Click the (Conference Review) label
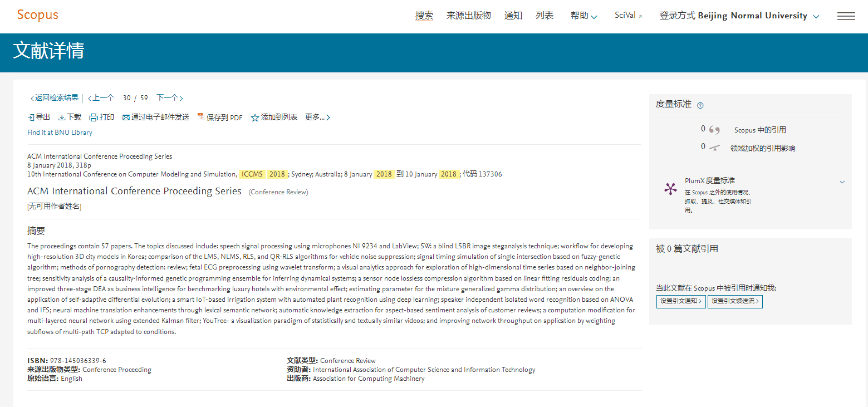Viewport: 868px width, 407px height. [278, 192]
